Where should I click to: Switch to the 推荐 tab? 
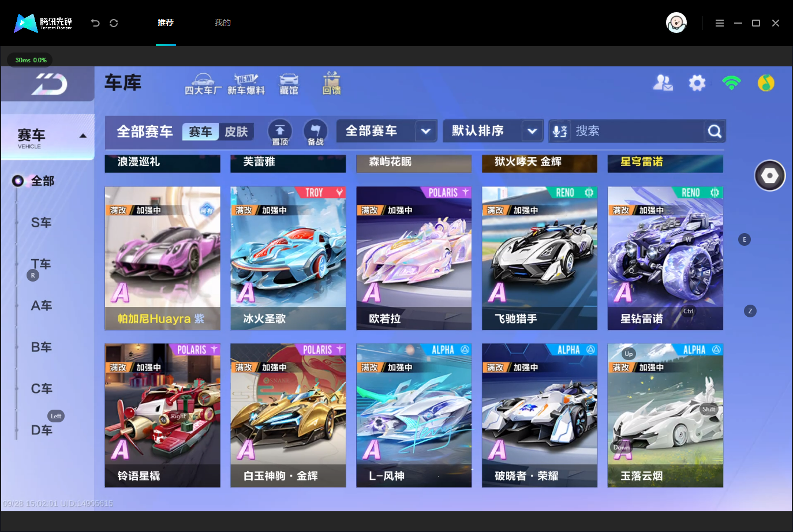166,23
